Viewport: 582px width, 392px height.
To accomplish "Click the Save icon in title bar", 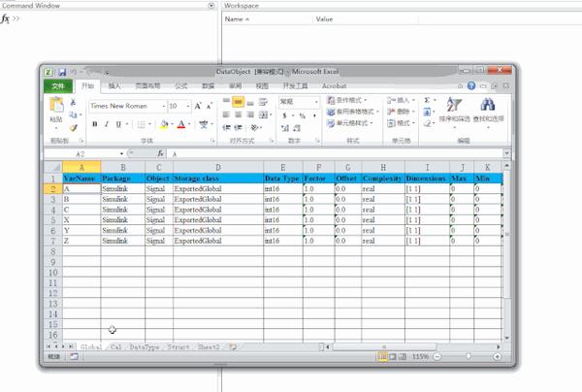I will click(x=62, y=72).
